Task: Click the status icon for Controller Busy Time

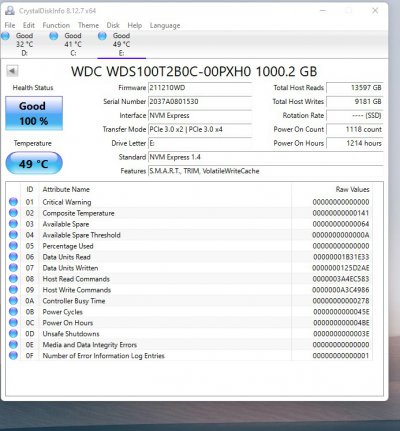Action: [x=13, y=301]
